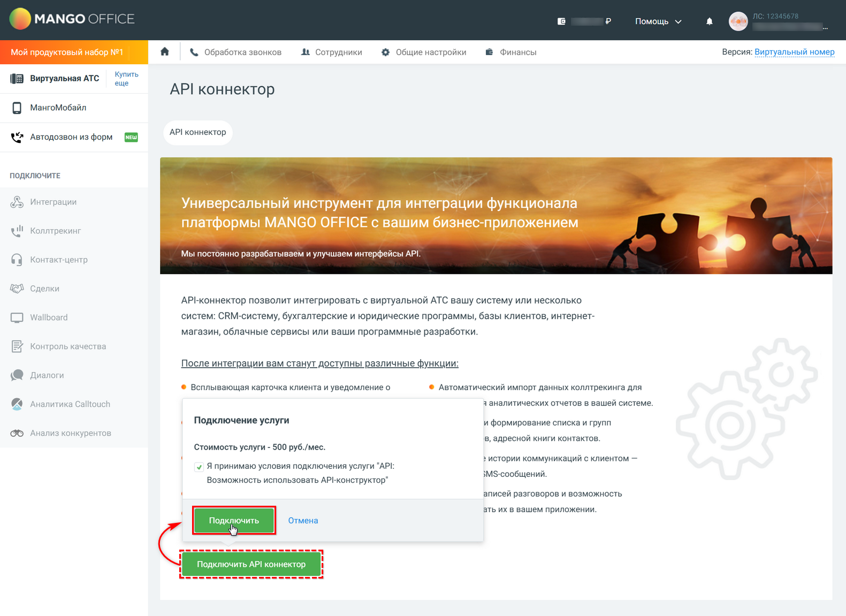Open Аналитика Calltouch sidebar item
Image resolution: width=846 pixels, height=616 pixels.
(74, 404)
